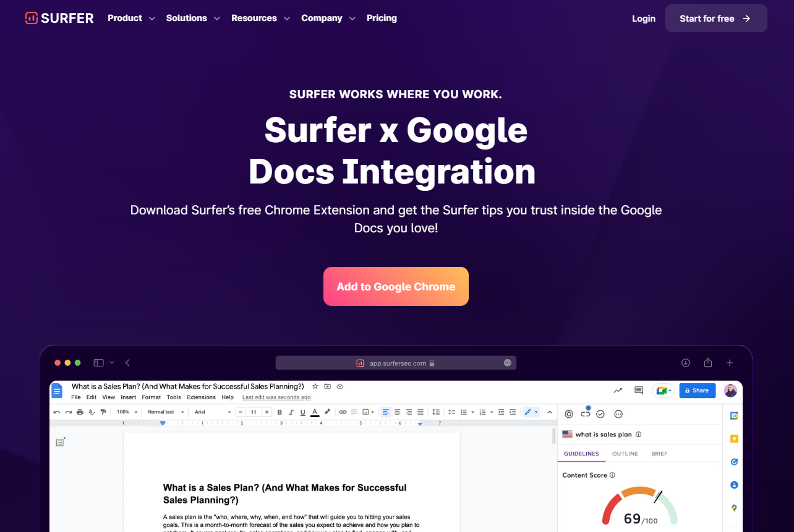Open the Tools menu in Docs
The height and width of the screenshot is (532, 794).
pos(174,397)
